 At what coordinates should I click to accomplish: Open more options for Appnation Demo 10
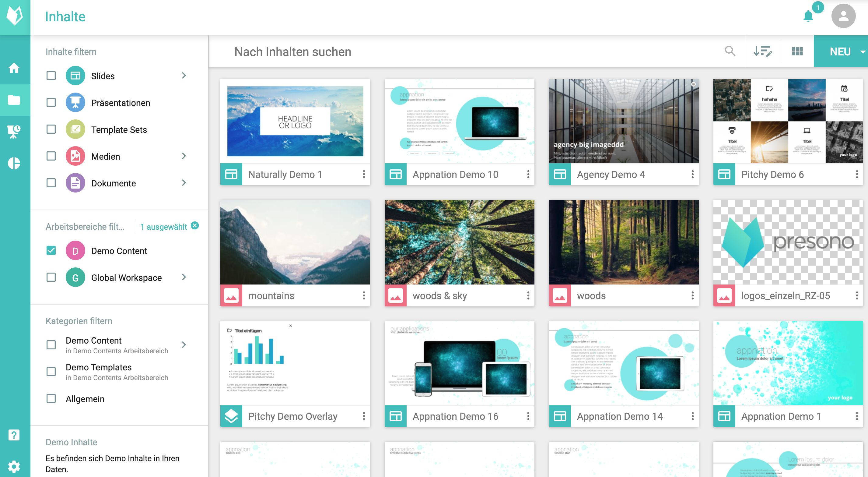point(528,175)
